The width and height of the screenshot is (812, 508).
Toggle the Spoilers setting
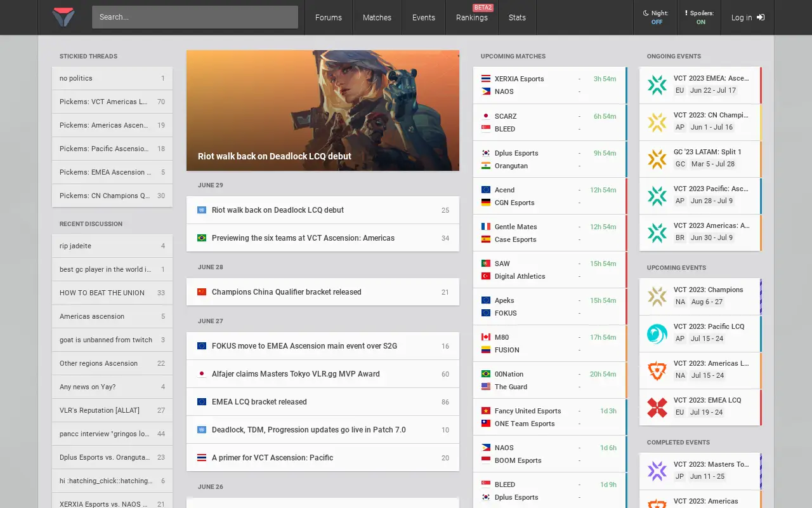click(x=699, y=17)
